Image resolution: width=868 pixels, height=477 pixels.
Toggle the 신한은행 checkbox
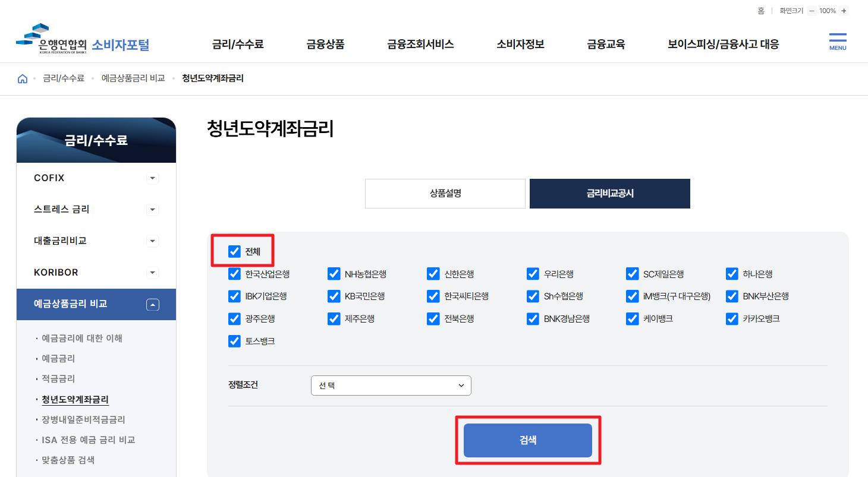[433, 273]
